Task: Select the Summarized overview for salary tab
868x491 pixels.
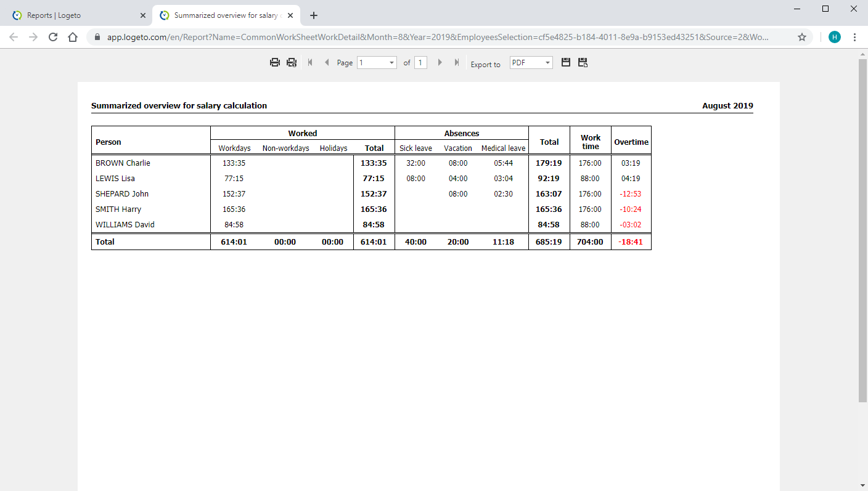Action: [x=225, y=15]
